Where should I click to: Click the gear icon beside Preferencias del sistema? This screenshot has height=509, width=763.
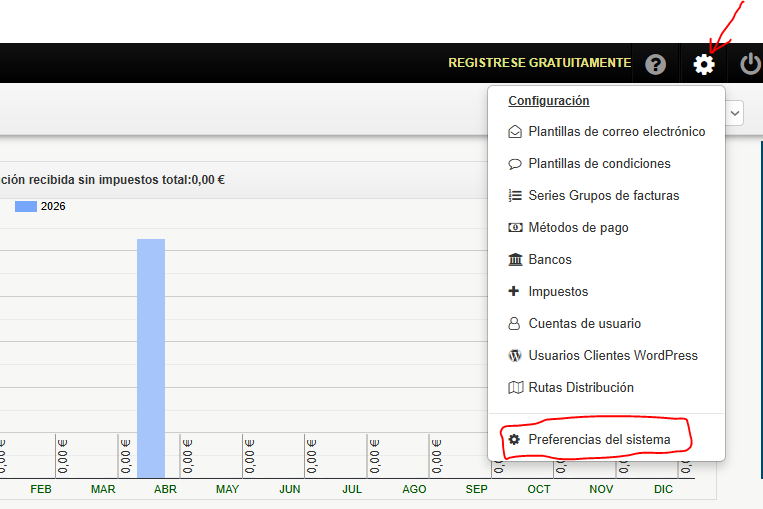click(x=514, y=439)
